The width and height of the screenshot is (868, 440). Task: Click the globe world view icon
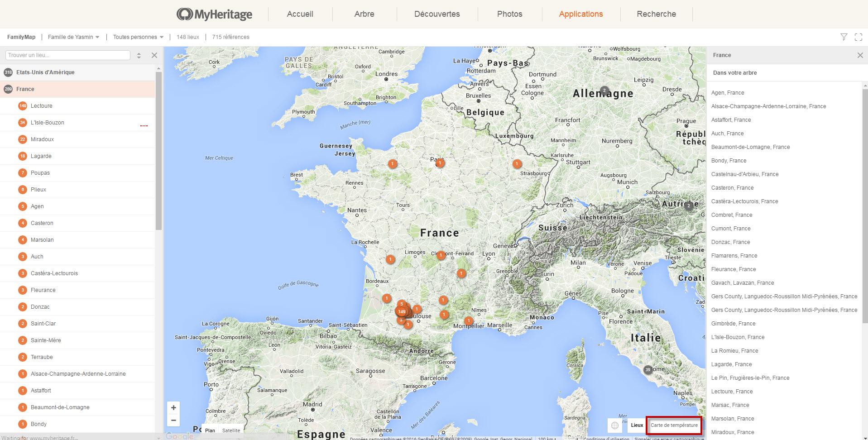615,425
